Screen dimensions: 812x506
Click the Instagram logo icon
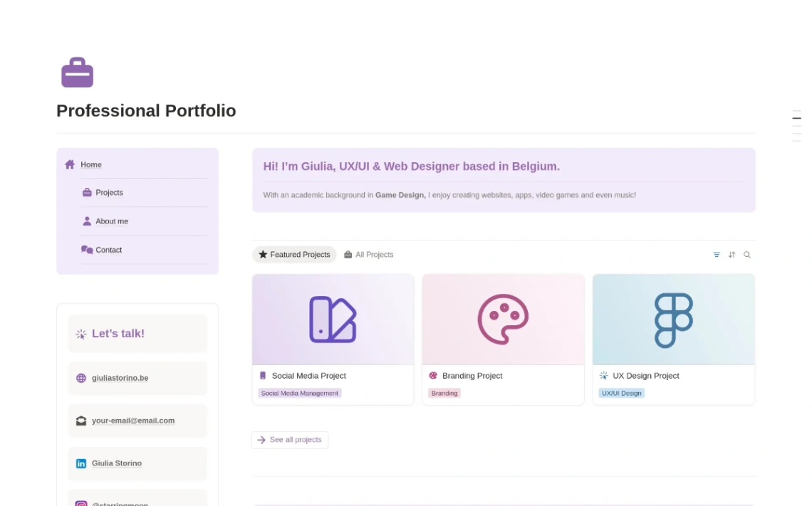click(x=81, y=503)
